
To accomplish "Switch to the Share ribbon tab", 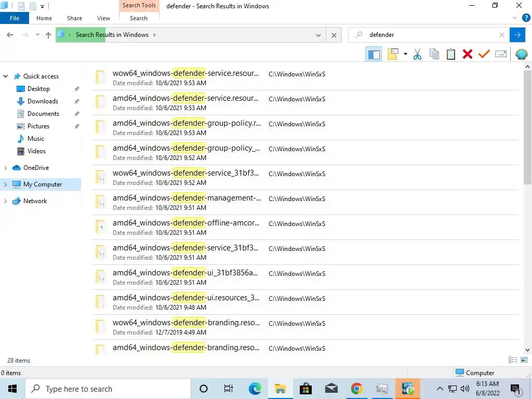I will pos(74,18).
